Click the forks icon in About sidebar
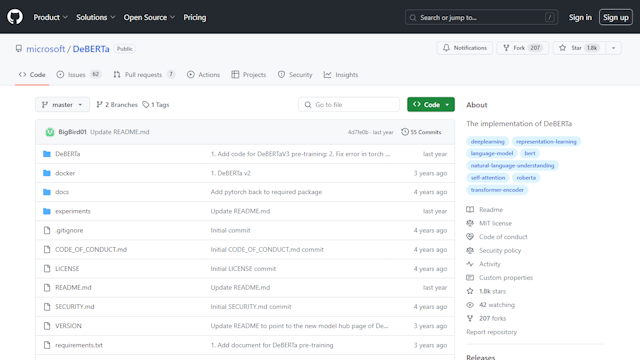Viewport: 640px width, 360px height. coord(470,318)
